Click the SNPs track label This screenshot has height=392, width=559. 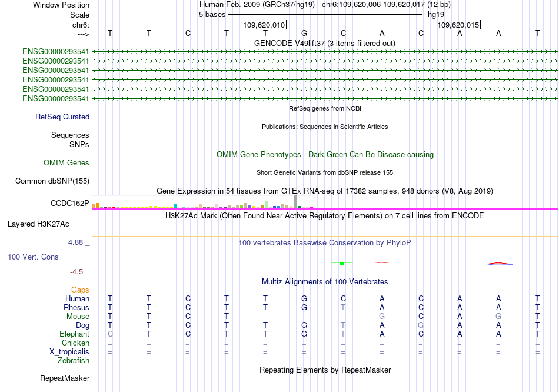pos(79,144)
